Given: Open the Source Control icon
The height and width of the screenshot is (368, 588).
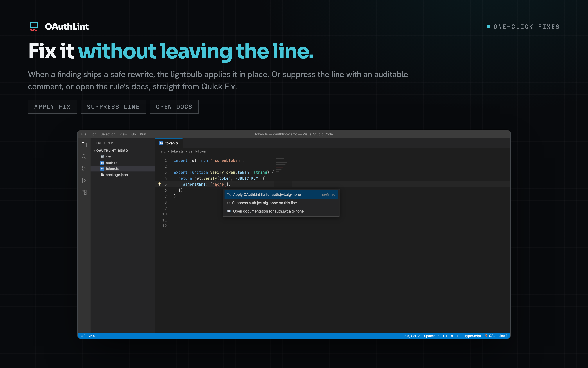Looking at the screenshot, I should pyautogui.click(x=84, y=168).
